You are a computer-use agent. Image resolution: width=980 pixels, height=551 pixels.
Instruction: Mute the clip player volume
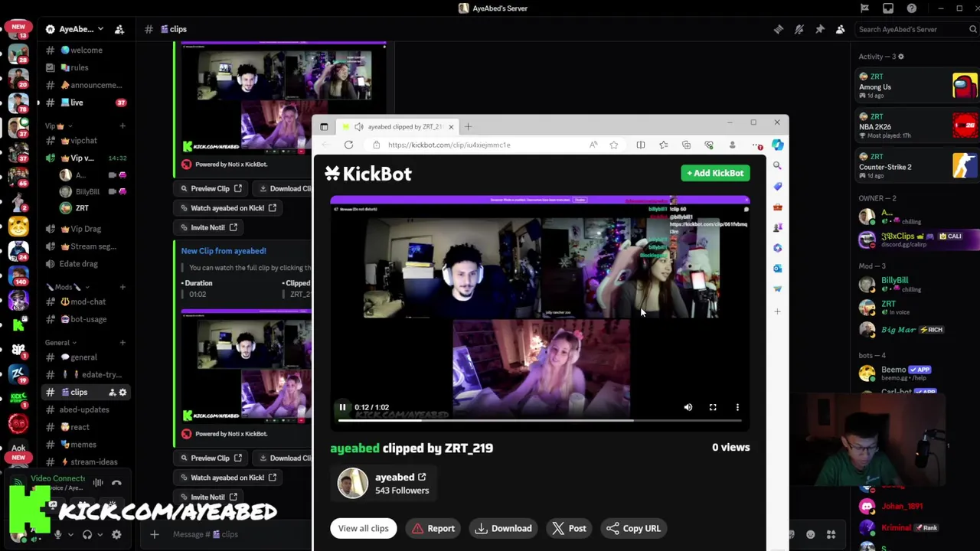click(x=688, y=407)
